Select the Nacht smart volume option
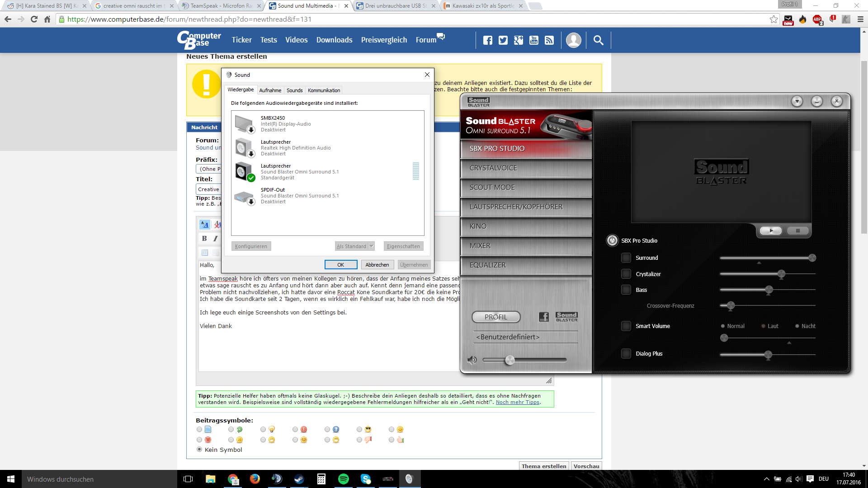 (x=797, y=326)
